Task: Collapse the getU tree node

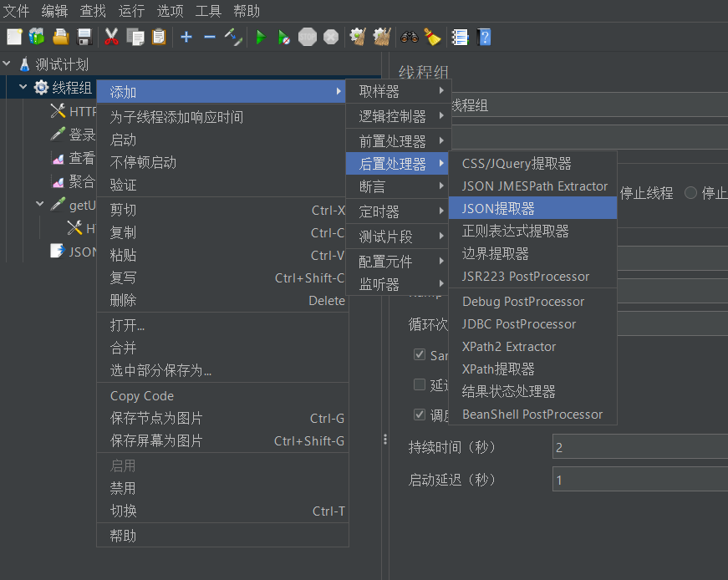Action: (x=40, y=204)
